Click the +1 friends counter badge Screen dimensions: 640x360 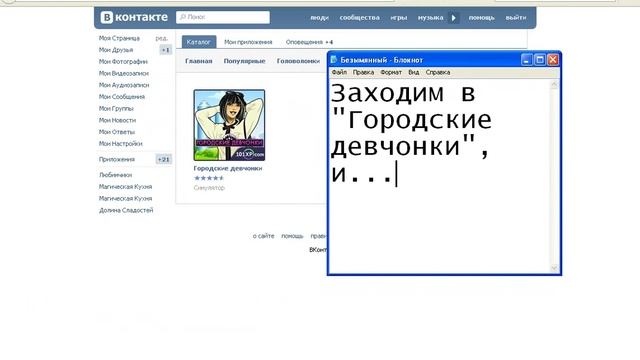tap(165, 50)
